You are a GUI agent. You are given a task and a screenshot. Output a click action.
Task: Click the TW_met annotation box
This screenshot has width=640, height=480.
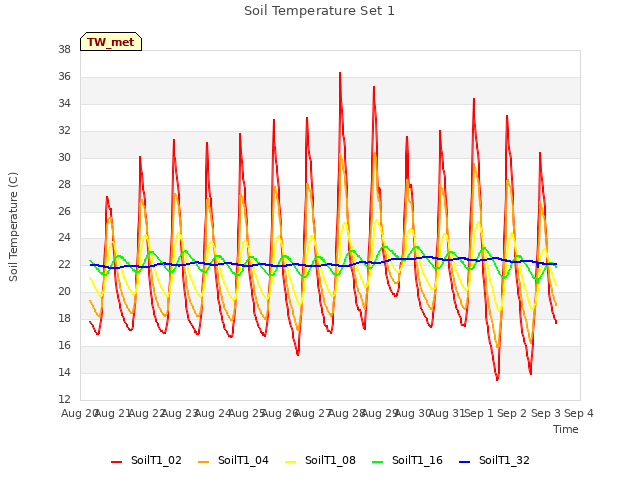111,42
